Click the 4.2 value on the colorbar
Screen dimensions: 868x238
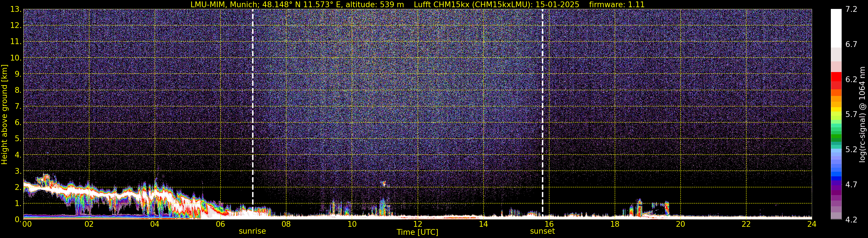(851, 220)
